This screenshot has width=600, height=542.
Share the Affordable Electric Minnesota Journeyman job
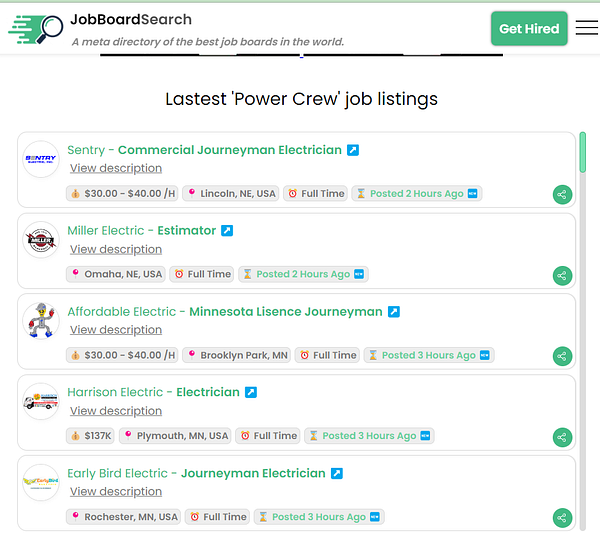click(x=562, y=356)
